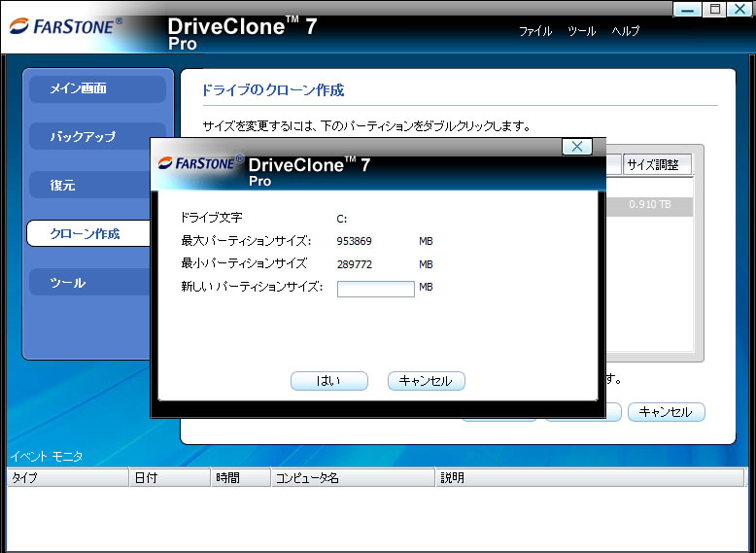
Task: Select the 0.910 TB partition entry
Action: tap(649, 205)
